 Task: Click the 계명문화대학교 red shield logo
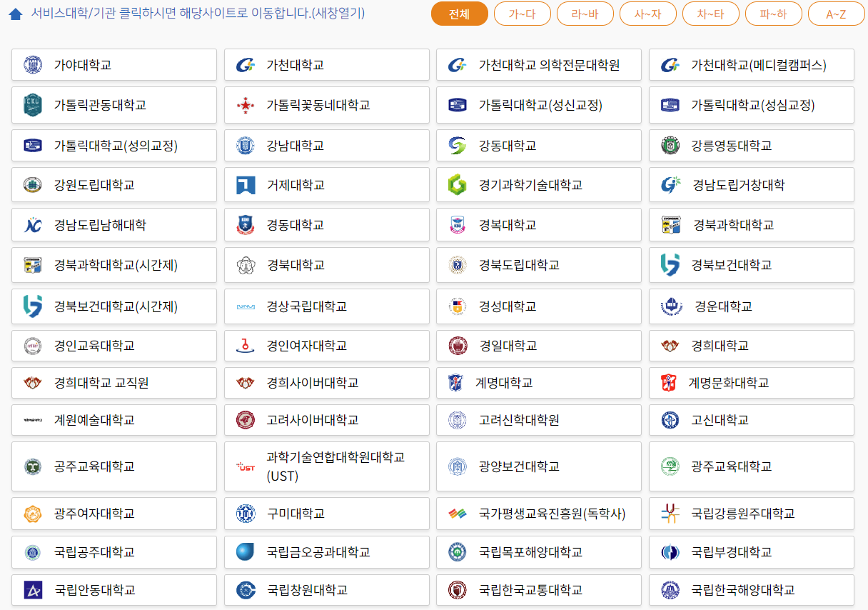[667, 383]
